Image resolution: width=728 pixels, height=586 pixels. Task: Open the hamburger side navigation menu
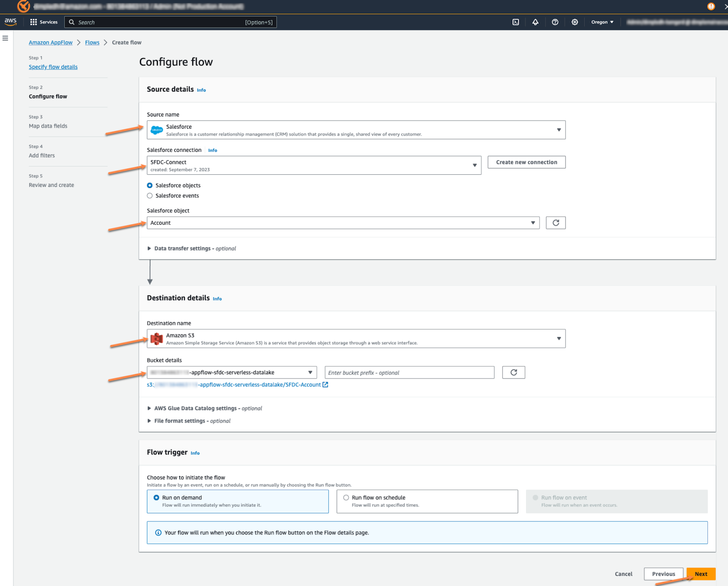(5, 38)
